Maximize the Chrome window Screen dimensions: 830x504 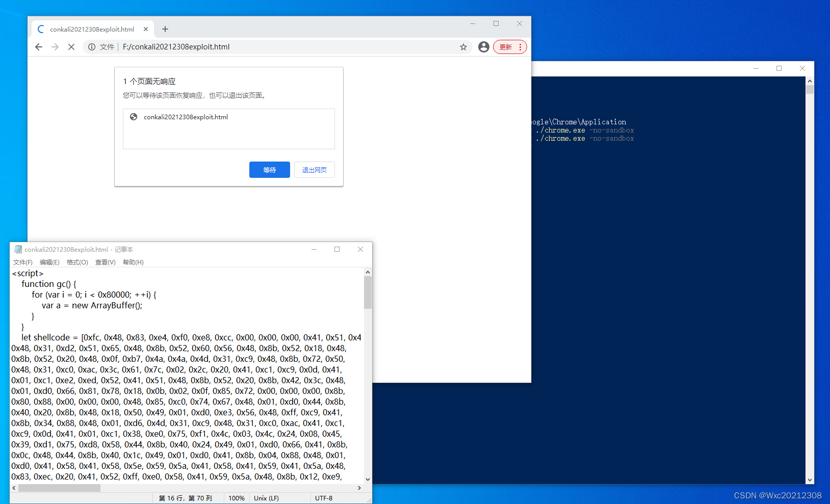pos(496,23)
